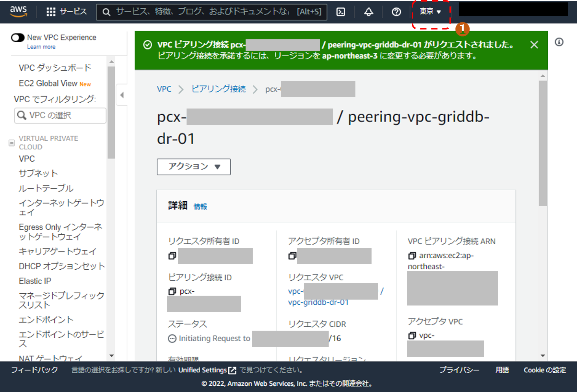577x392 pixels.
Task: Dismiss the green success notification banner
Action: (x=534, y=45)
